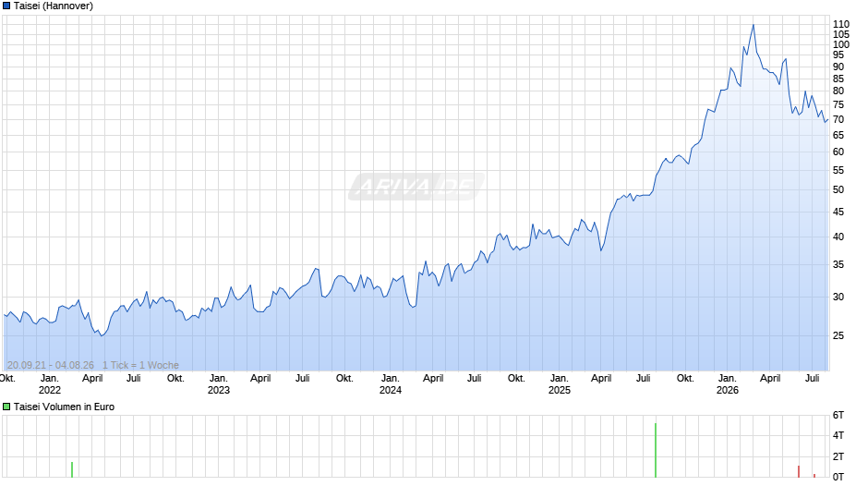This screenshot has height=486, width=868.
Task: Click the 30 price axis label
Action: tap(838, 297)
